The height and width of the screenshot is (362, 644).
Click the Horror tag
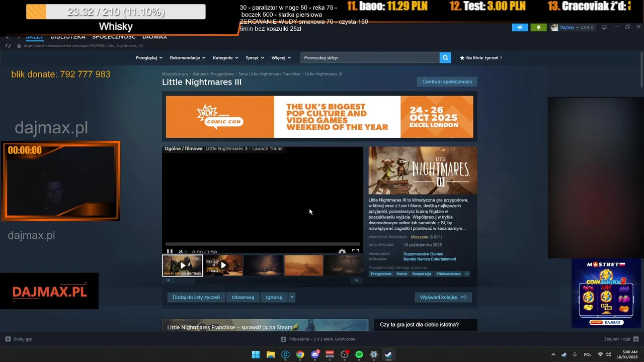point(401,274)
